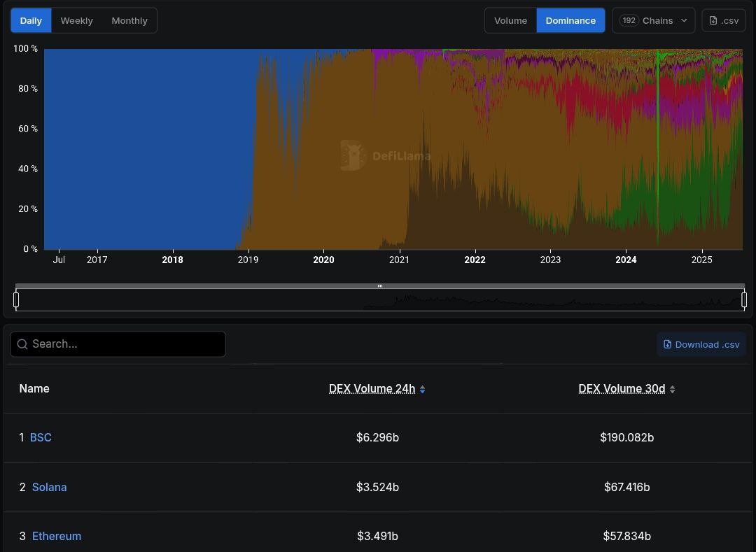Viewport: 756px width, 552px height.
Task: Click BSC 30d volume $190.082b
Action: point(626,437)
